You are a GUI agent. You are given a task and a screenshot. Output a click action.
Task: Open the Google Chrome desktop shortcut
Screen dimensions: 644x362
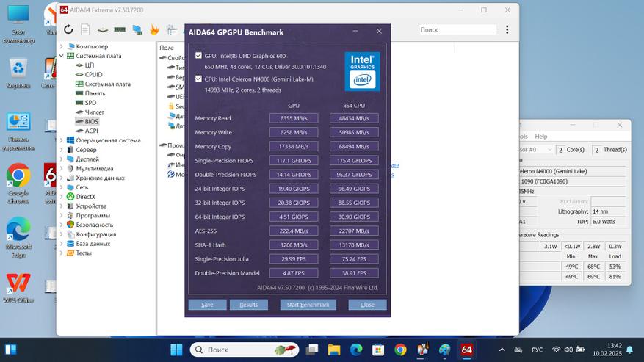coord(18,184)
